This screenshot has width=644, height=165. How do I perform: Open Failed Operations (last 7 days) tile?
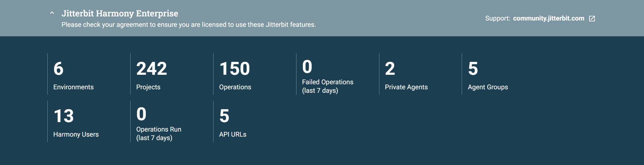327,86
